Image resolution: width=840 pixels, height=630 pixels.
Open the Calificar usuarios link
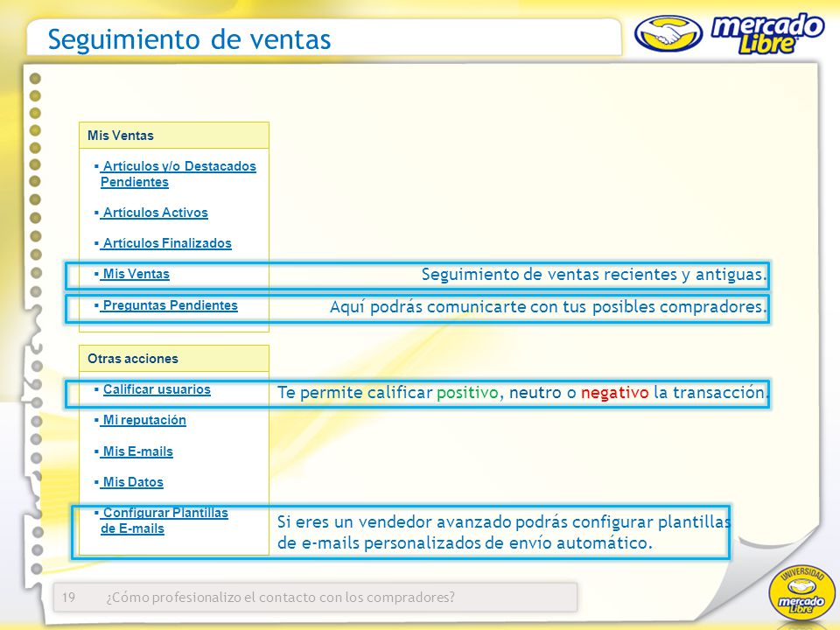157,389
